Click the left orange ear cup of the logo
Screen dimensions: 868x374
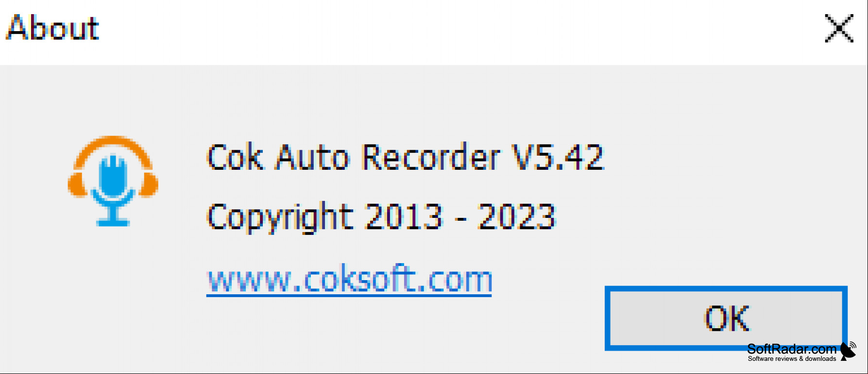click(x=77, y=184)
